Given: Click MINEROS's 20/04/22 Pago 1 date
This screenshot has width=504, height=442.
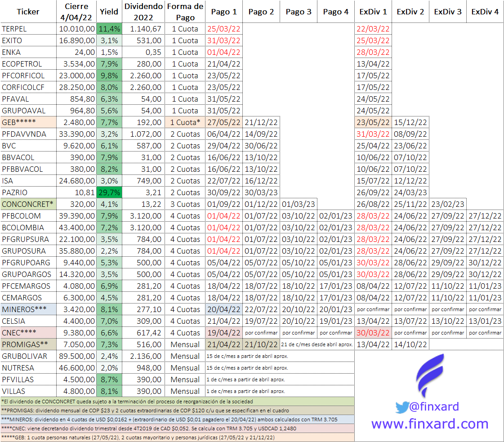Looking at the screenshot, I should 224,309.
